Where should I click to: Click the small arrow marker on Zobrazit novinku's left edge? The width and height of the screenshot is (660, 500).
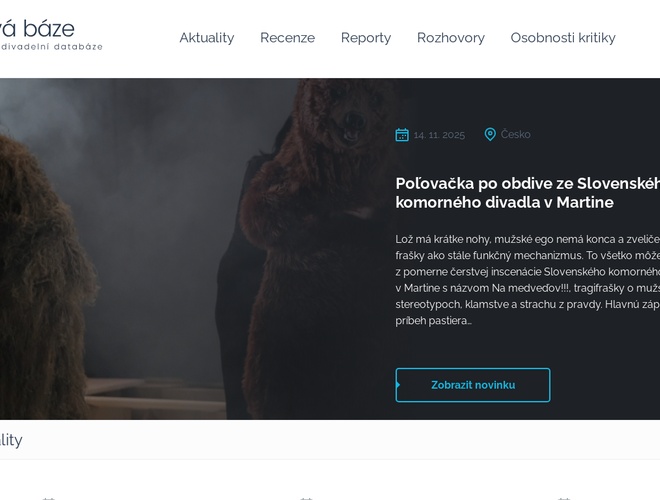click(x=398, y=385)
